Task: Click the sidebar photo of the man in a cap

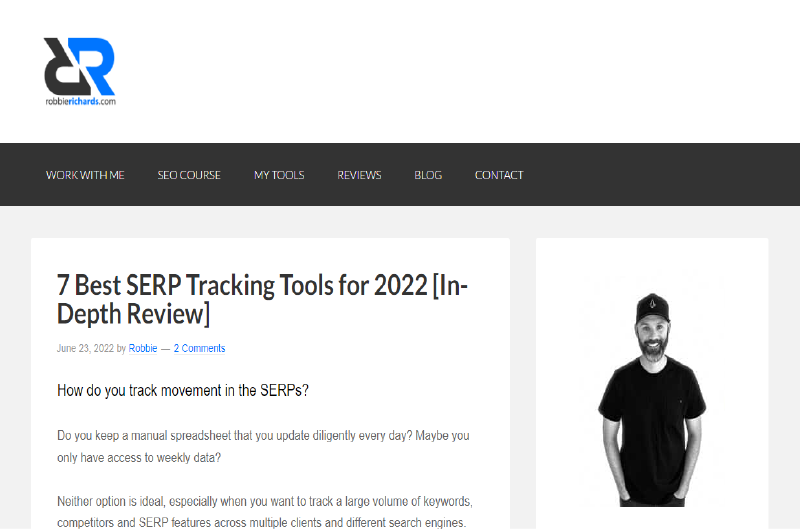Action: coord(652,399)
